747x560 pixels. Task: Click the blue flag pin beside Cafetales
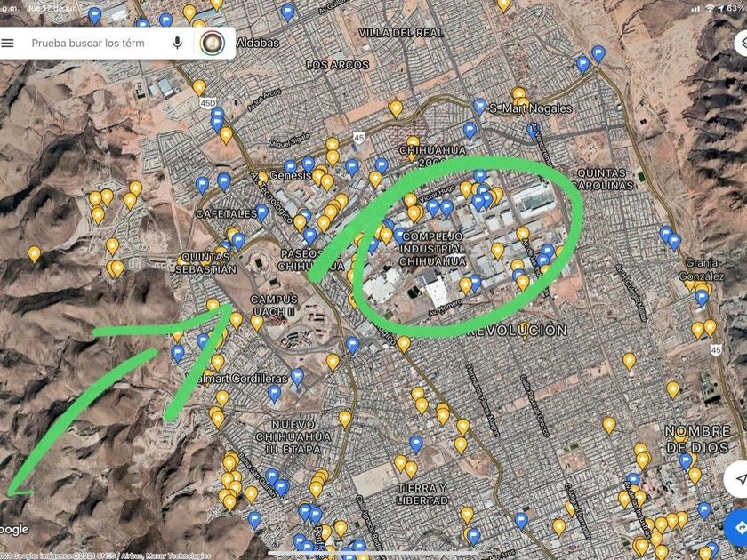(x=261, y=212)
